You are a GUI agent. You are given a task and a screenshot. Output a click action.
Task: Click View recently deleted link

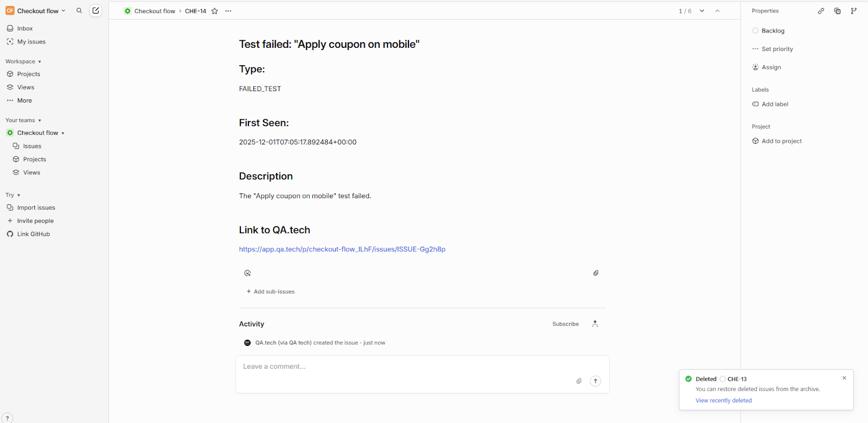(723, 401)
